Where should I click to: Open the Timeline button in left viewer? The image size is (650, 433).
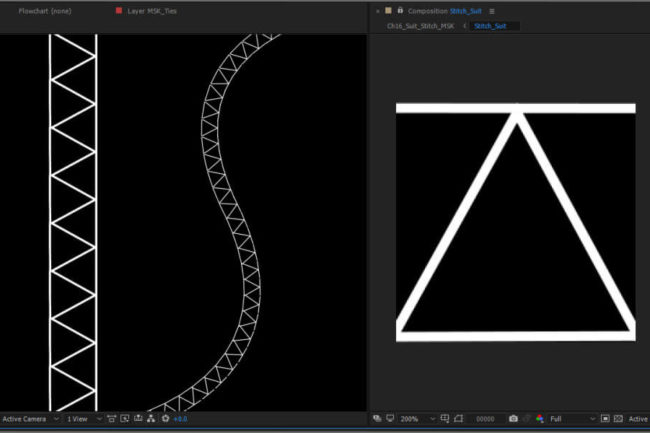[x=137, y=419]
